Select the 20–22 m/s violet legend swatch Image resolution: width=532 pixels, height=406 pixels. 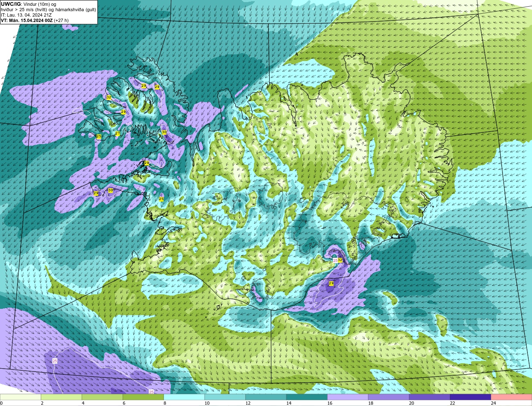point(430,397)
